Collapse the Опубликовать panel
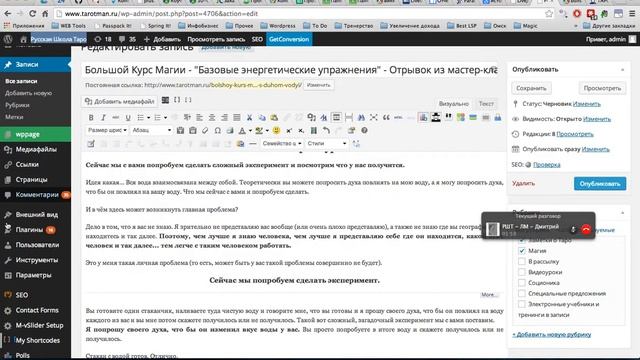 coord(622,70)
